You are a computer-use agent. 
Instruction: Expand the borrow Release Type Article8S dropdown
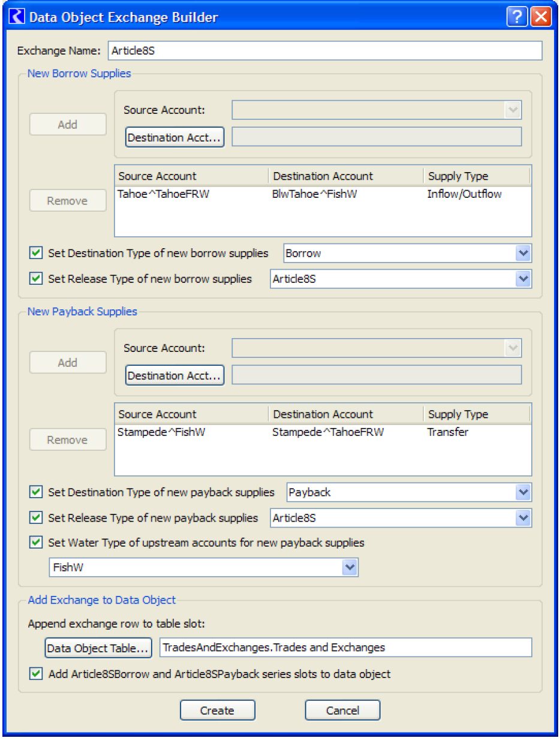[x=523, y=279]
